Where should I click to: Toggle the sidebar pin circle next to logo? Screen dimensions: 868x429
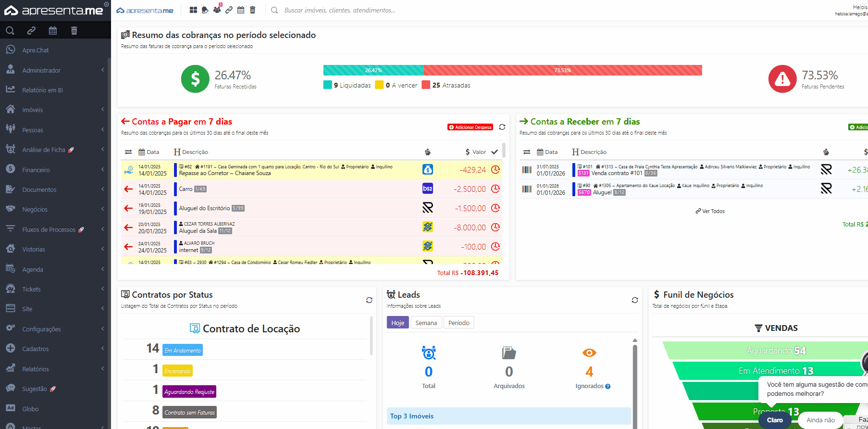(x=107, y=4)
